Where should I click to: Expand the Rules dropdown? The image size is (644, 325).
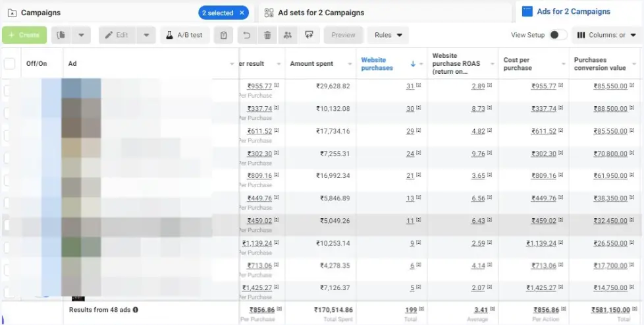click(388, 35)
